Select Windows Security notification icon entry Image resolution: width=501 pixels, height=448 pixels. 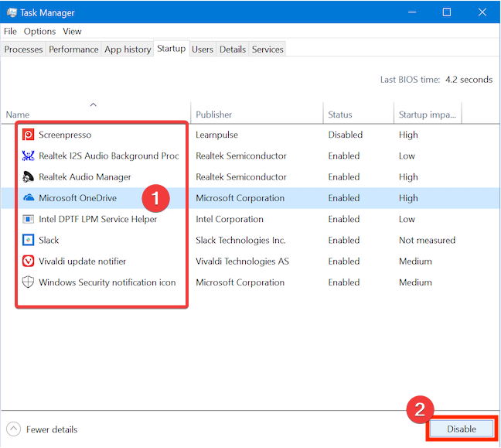tap(107, 282)
